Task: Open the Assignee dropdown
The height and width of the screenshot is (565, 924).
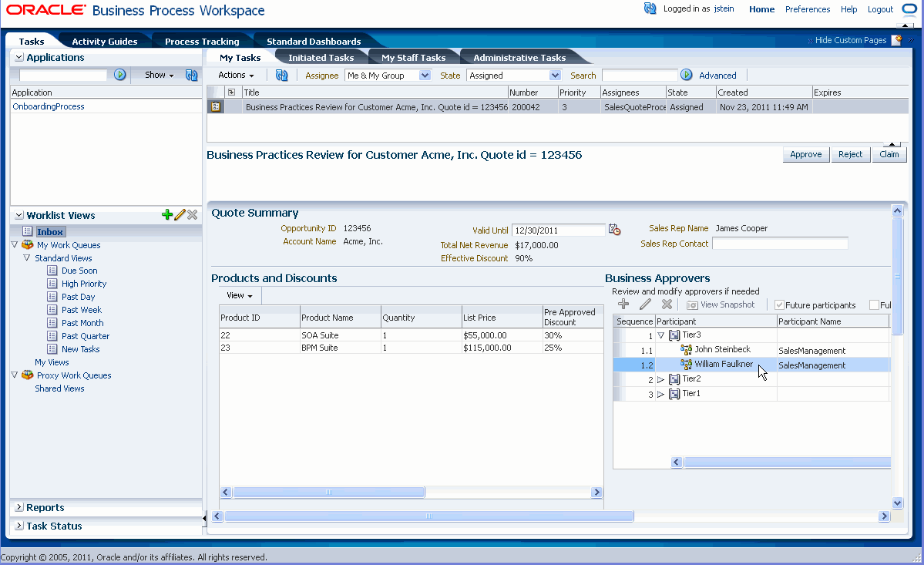Action: tap(425, 75)
